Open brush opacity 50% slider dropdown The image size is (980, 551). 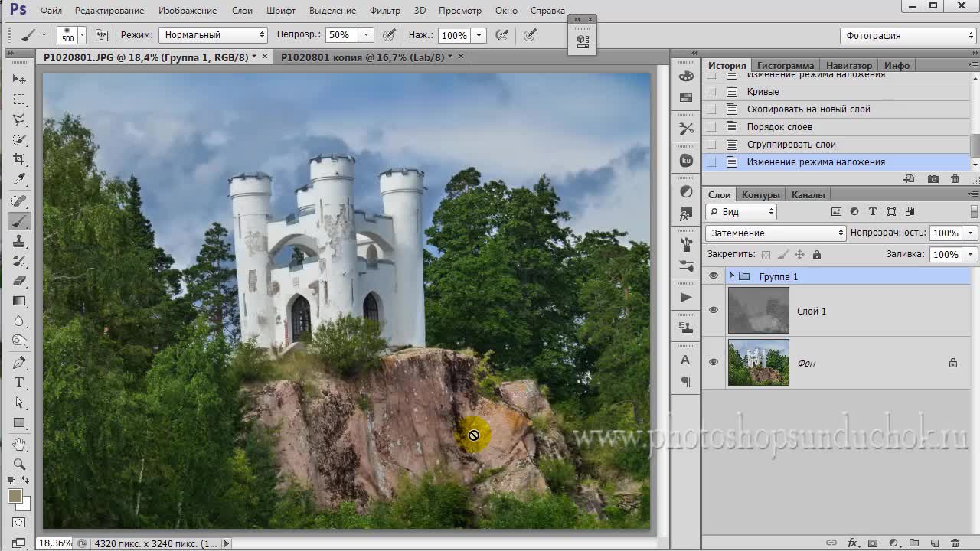click(366, 34)
